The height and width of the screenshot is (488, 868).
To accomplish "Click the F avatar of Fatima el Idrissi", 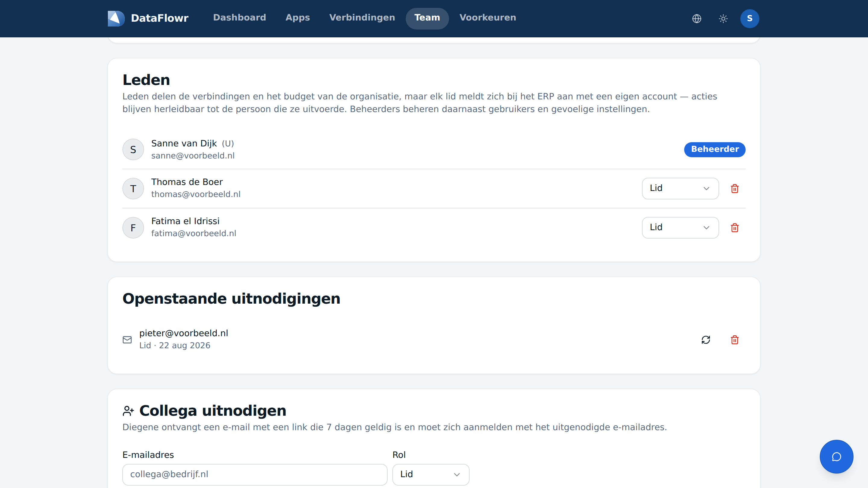I will point(133,228).
